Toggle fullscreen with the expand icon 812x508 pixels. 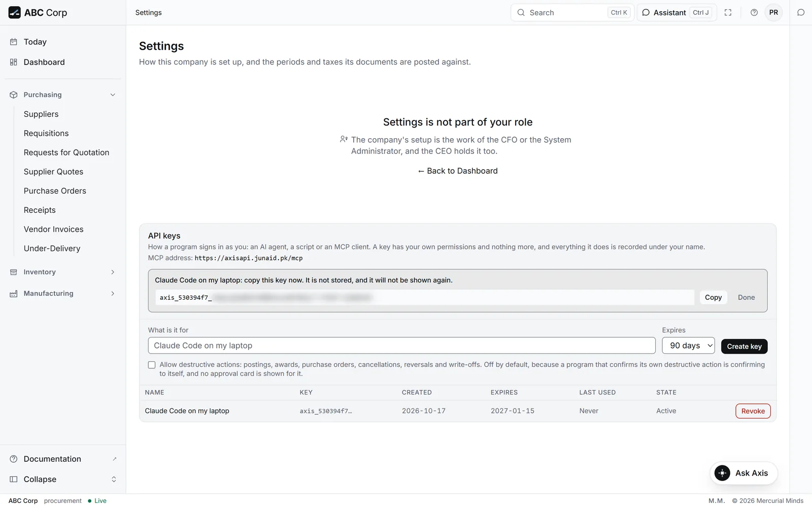pos(728,13)
